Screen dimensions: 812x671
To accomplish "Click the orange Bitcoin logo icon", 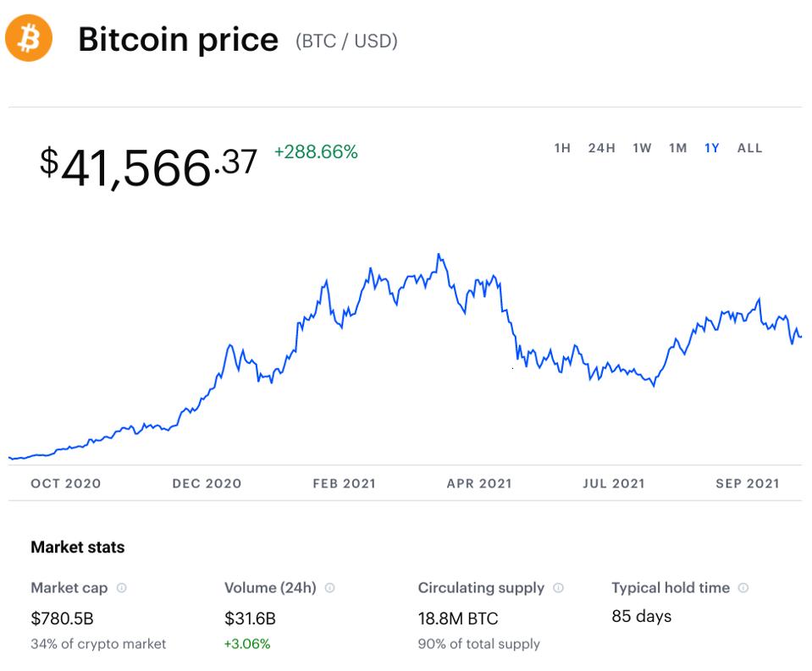I will point(29,38).
